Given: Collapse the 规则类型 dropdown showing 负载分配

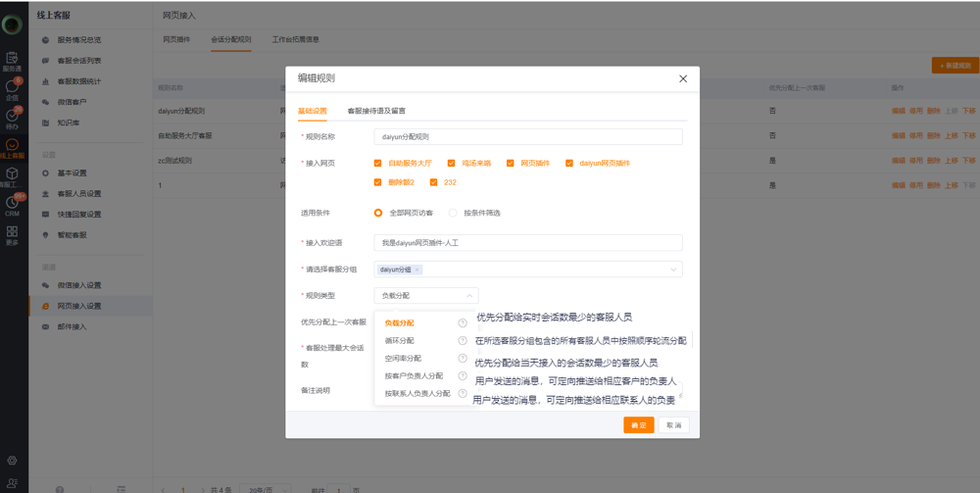Looking at the screenshot, I should pyautogui.click(x=469, y=295).
